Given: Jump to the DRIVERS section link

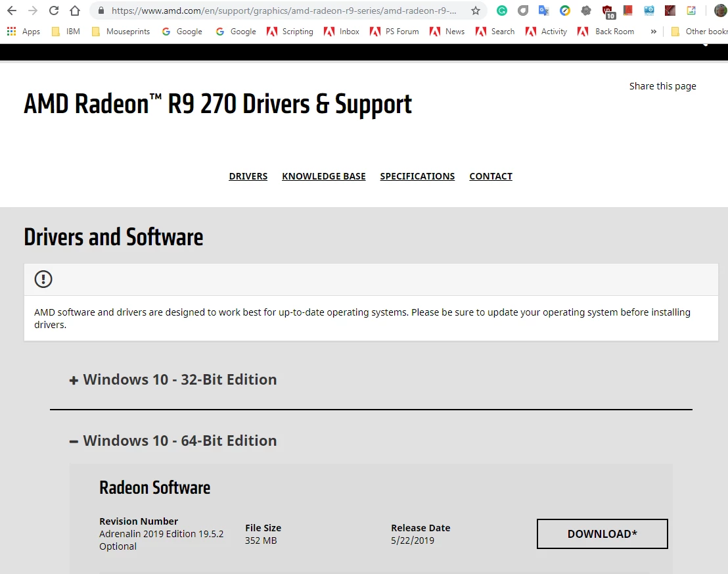Looking at the screenshot, I should click(248, 176).
